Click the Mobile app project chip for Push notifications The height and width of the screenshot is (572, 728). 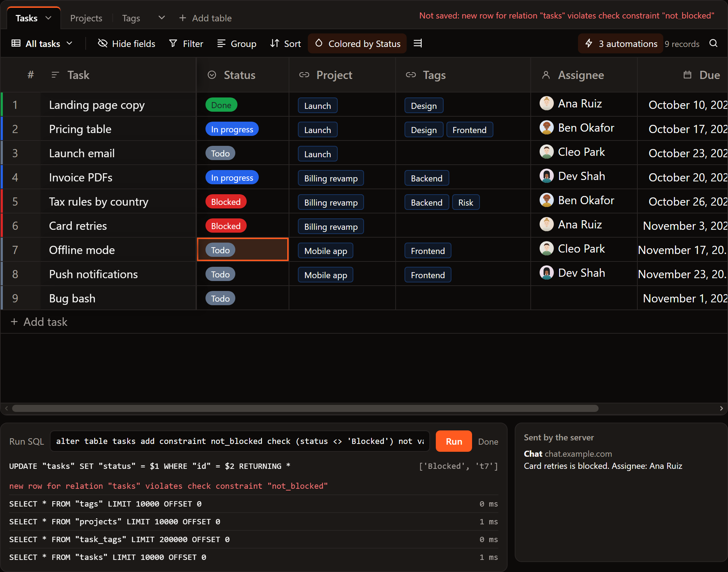click(x=326, y=275)
